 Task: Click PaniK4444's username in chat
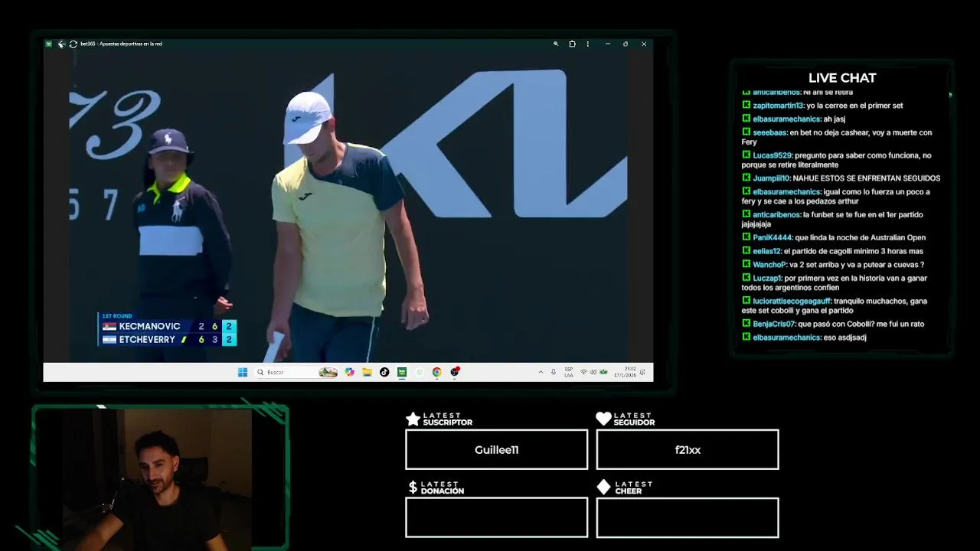pyautogui.click(x=773, y=237)
